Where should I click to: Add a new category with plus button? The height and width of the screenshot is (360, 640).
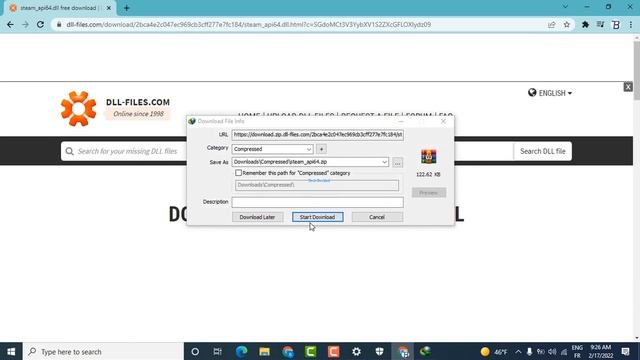[x=321, y=149]
